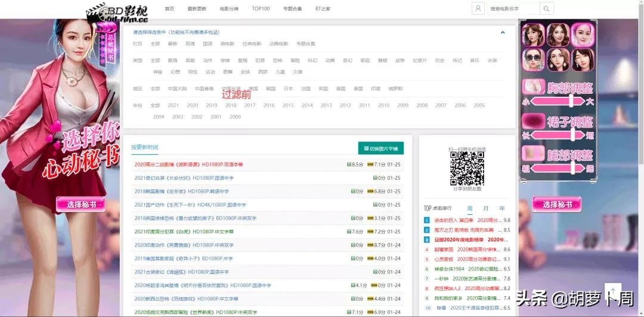
Task: Open the 《生死下一秒》 HD4K entry
Action: pyautogui.click(x=190, y=205)
